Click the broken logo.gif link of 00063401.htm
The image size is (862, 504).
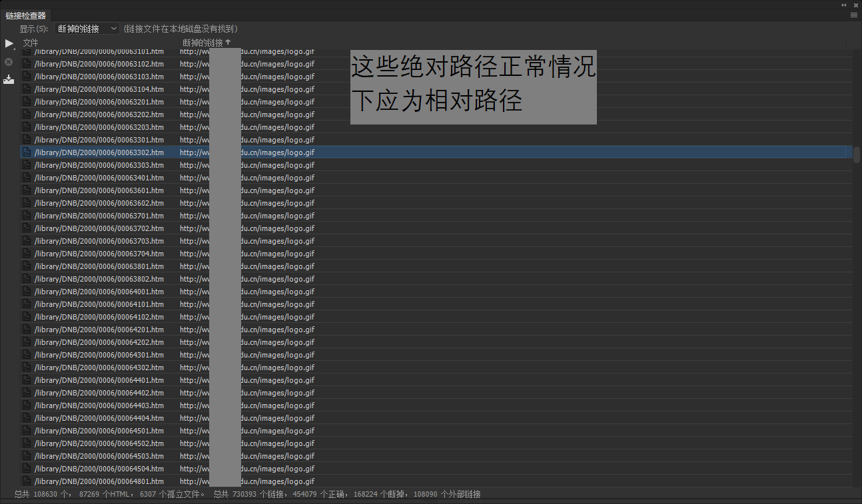coord(247,178)
